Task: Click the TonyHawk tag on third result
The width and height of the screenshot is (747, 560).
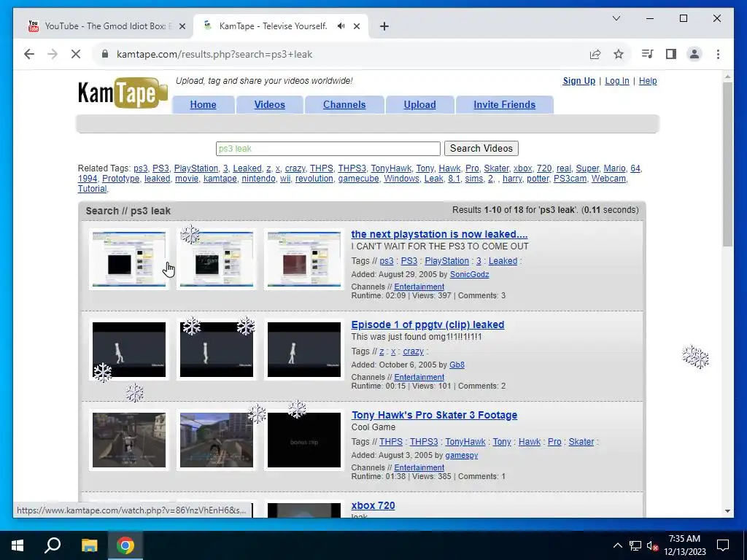Action: coord(465,442)
